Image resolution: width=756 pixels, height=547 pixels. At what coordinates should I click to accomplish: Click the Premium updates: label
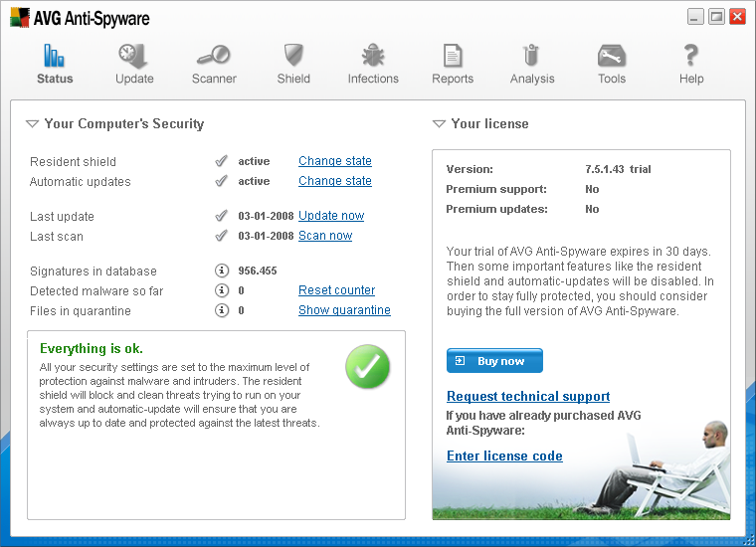click(x=496, y=209)
